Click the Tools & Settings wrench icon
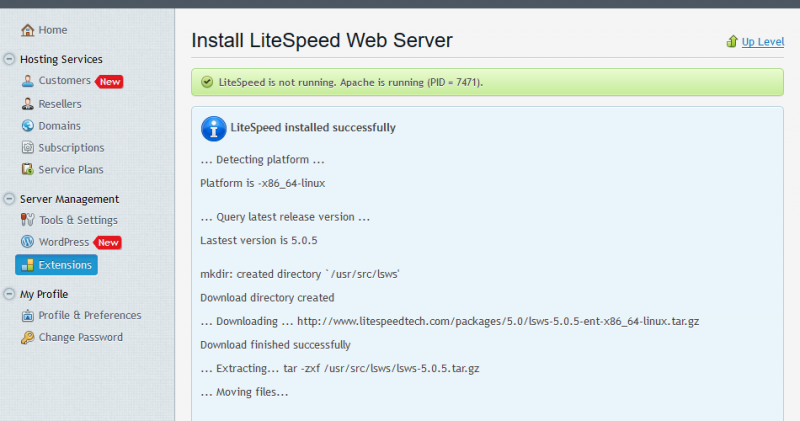 (x=28, y=220)
